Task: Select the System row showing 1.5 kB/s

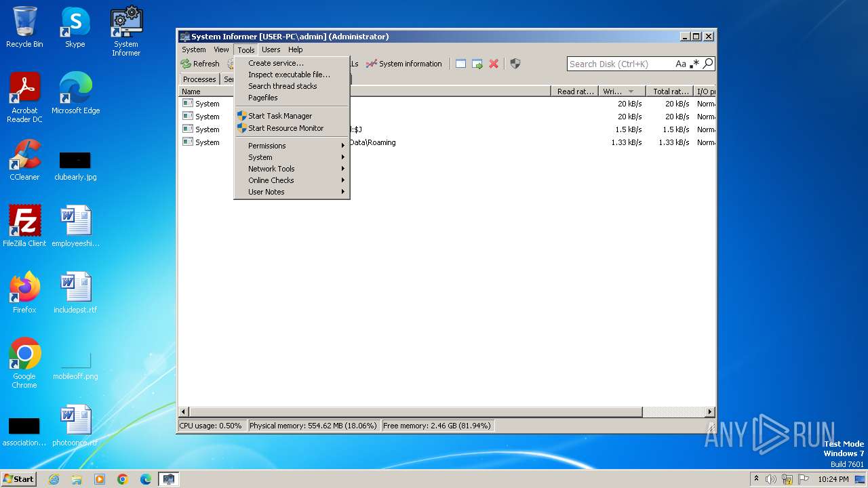Action: point(448,129)
